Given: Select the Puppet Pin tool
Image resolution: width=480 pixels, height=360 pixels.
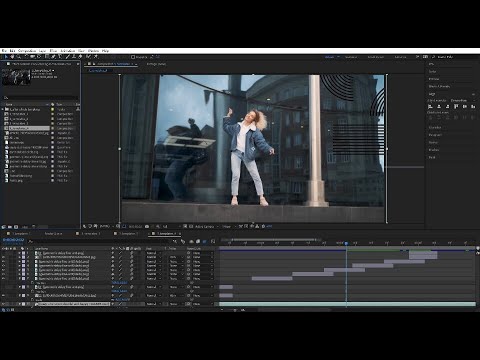Looking at the screenshot, I should tap(96, 57).
